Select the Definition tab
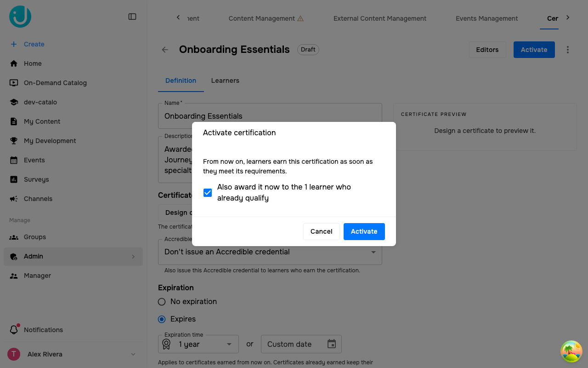Screen dimensions: 588x368 pyautogui.click(x=181, y=80)
